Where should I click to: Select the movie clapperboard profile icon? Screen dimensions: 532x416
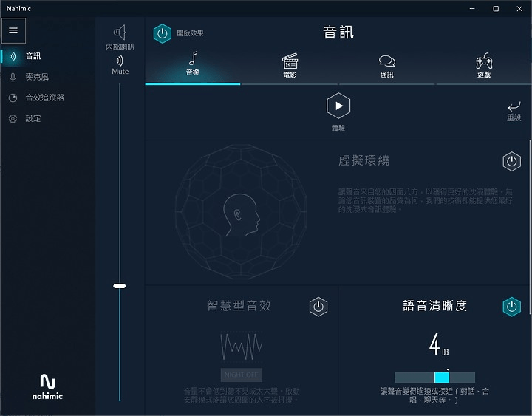pyautogui.click(x=290, y=61)
